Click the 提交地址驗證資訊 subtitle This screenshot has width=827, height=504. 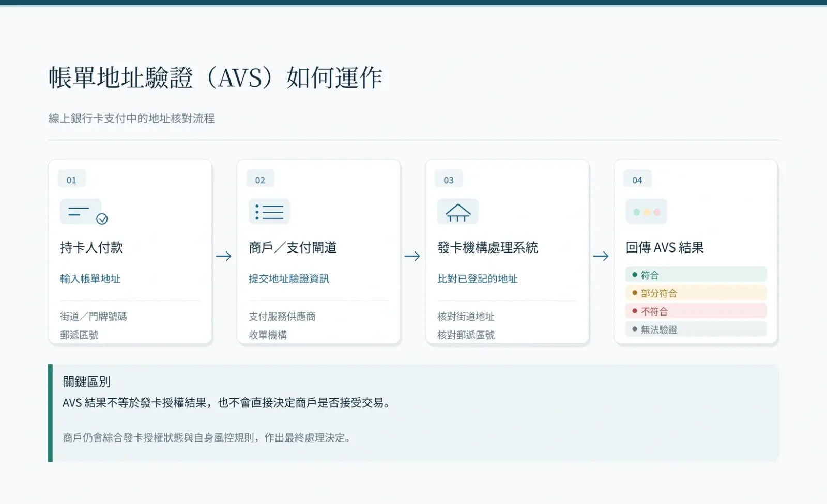(x=289, y=279)
